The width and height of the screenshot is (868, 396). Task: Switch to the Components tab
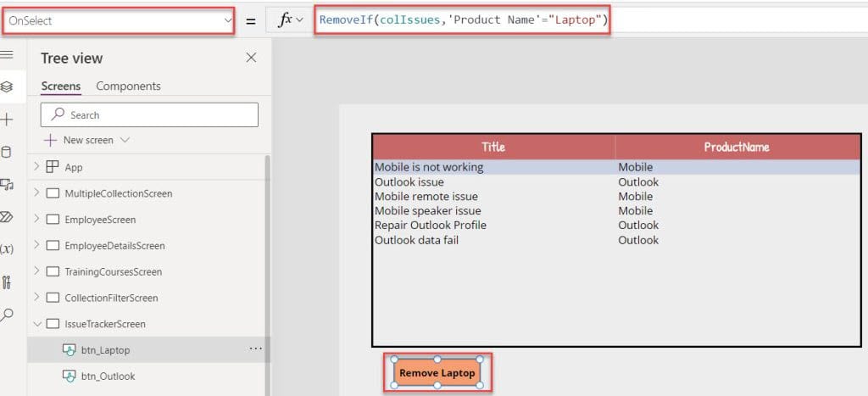tap(129, 86)
